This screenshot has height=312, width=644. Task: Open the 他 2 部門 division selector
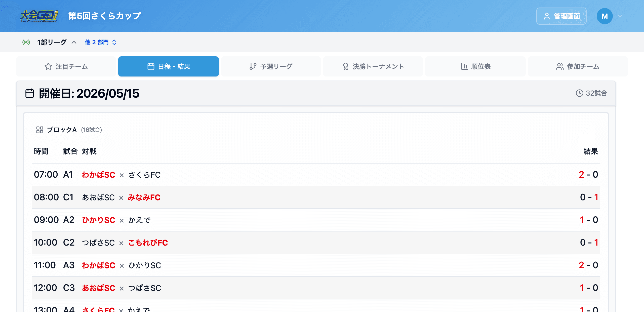(x=100, y=42)
